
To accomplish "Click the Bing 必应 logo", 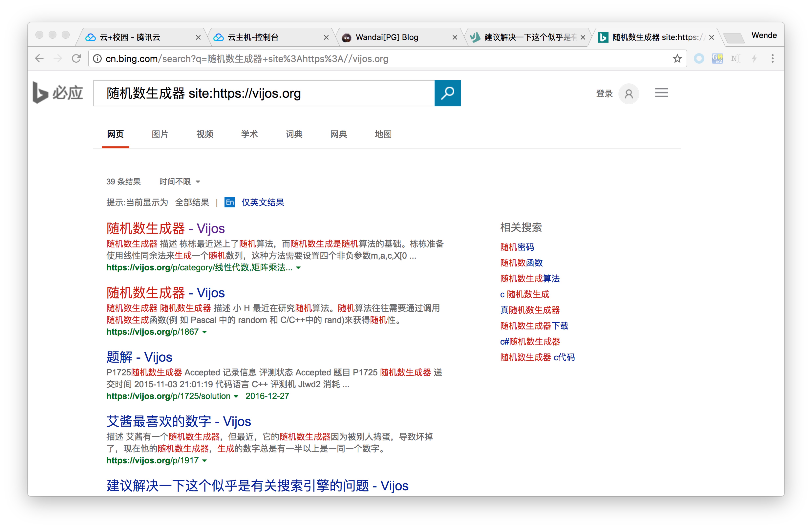I will tap(58, 92).
